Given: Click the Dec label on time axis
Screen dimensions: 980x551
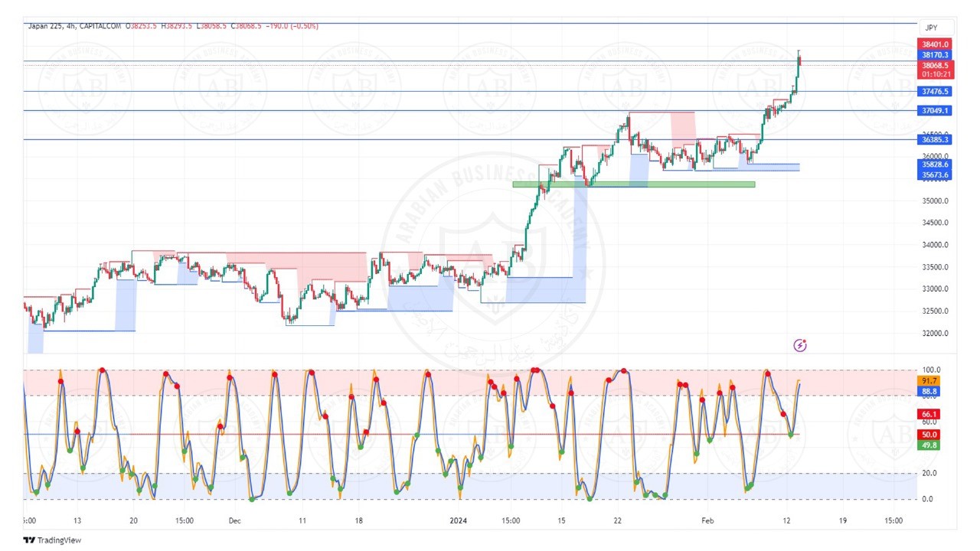Looking at the screenshot, I should pos(234,520).
